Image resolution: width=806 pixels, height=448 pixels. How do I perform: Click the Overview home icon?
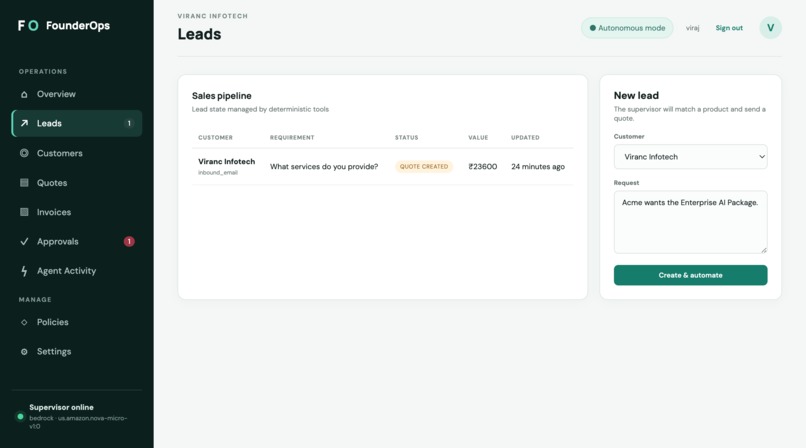point(24,95)
